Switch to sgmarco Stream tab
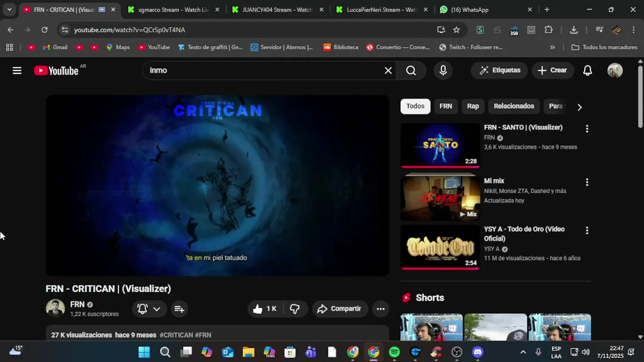 click(173, 10)
